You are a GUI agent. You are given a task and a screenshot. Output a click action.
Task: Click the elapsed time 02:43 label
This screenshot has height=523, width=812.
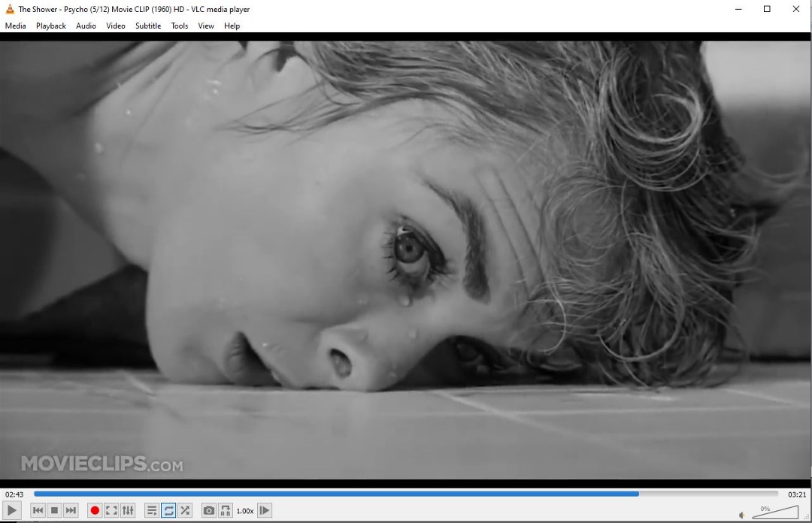point(14,494)
